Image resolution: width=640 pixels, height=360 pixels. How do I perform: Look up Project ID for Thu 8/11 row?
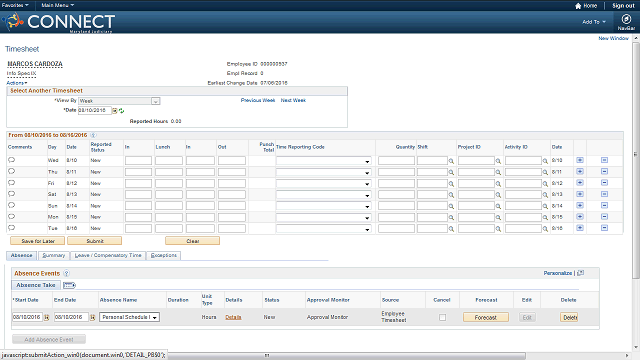click(498, 173)
